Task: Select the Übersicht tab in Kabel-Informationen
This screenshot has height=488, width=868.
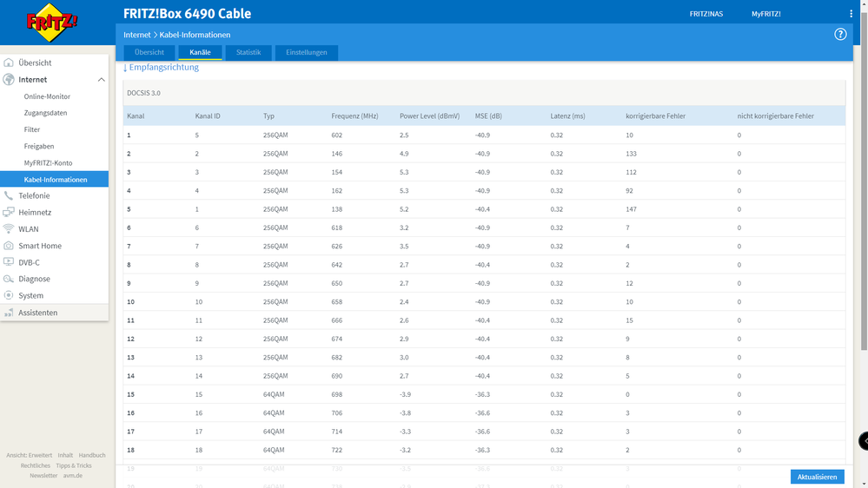Action: (x=149, y=52)
